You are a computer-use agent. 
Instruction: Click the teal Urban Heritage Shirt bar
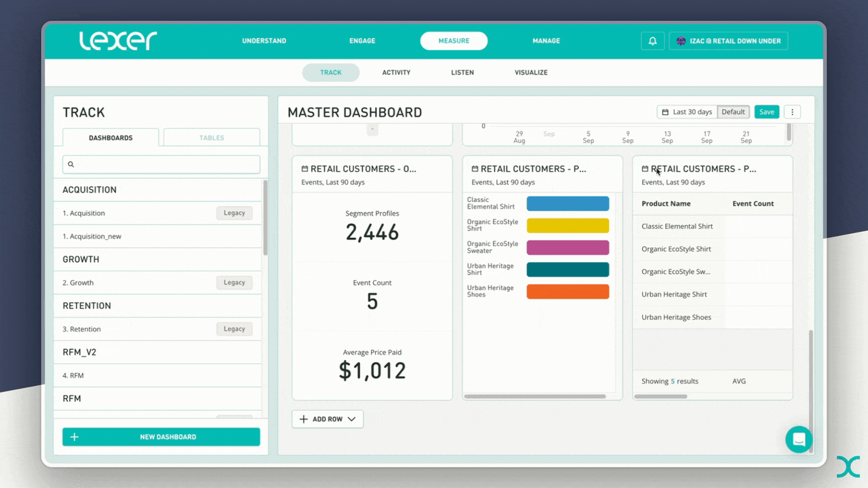(x=568, y=269)
